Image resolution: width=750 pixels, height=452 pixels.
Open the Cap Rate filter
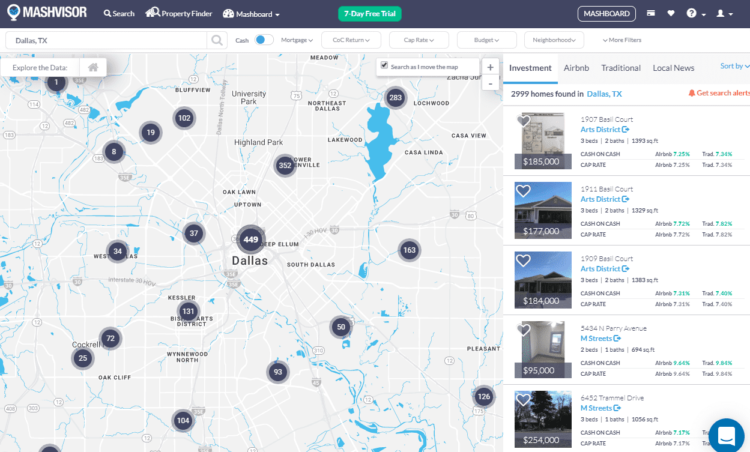point(419,40)
